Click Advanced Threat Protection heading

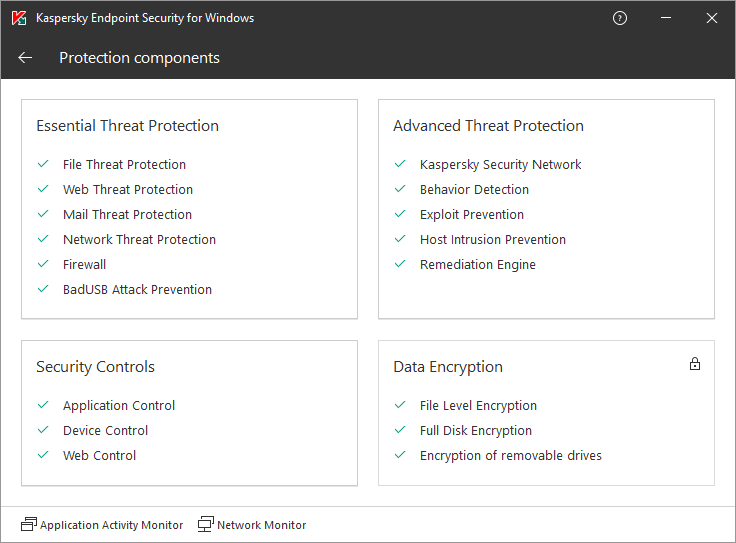[488, 126]
